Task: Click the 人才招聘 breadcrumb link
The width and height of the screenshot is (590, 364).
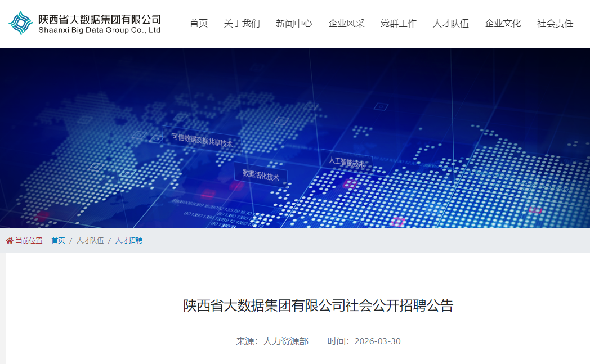Action: [x=129, y=241]
